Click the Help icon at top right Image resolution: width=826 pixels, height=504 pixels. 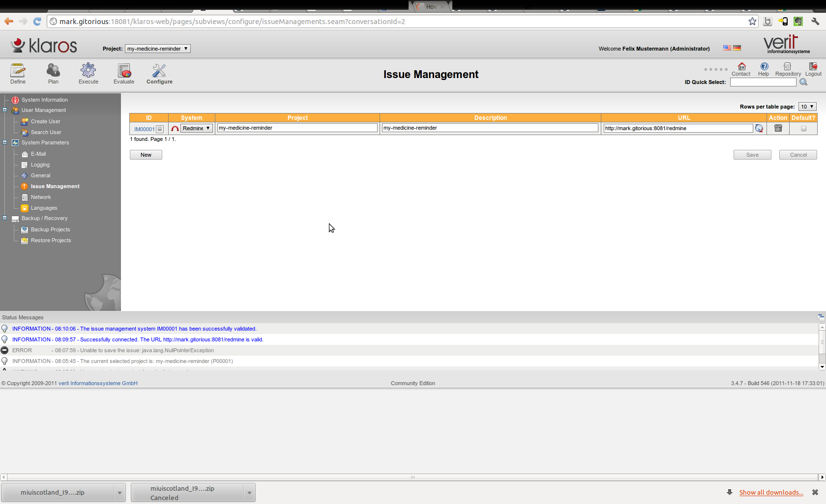click(764, 67)
